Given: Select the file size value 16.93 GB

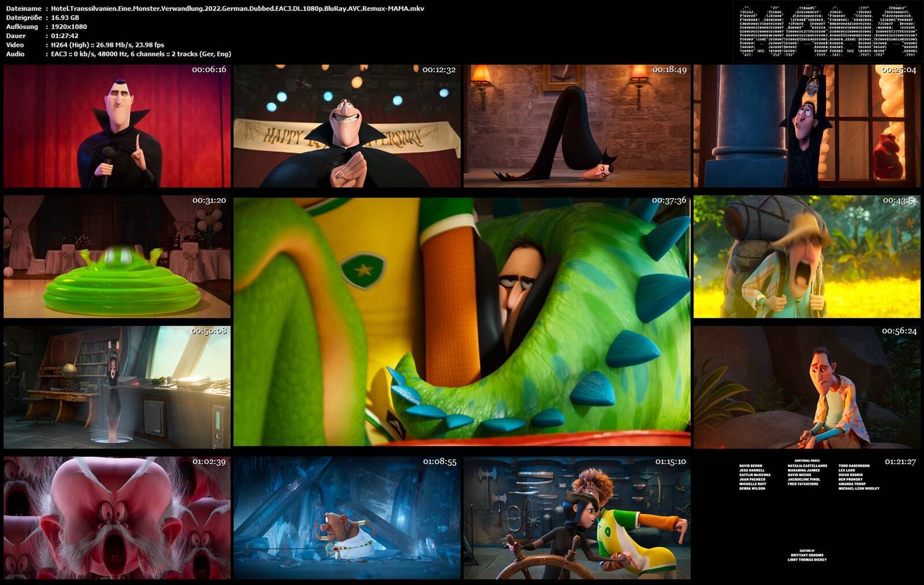Looking at the screenshot, I should tap(65, 18).
